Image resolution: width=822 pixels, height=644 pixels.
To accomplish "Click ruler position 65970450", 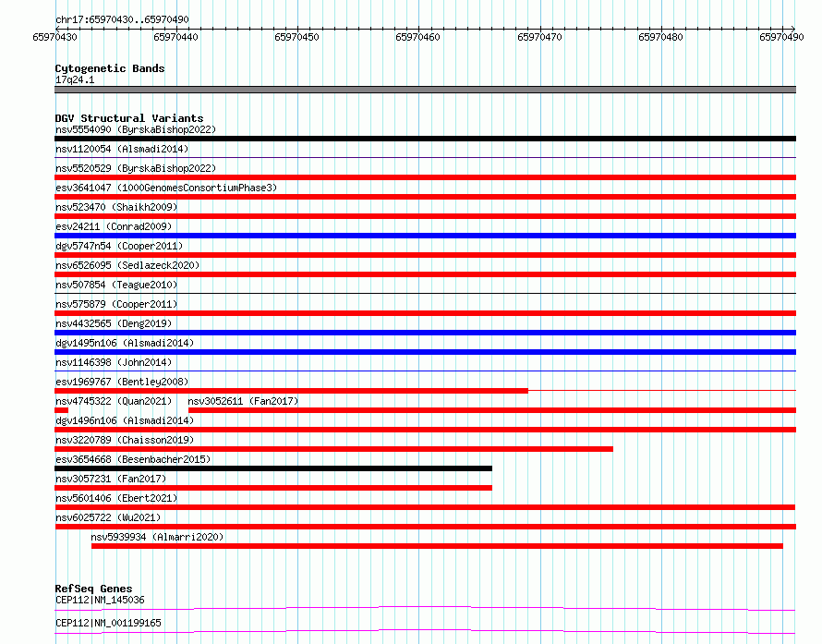I will pos(296,37).
